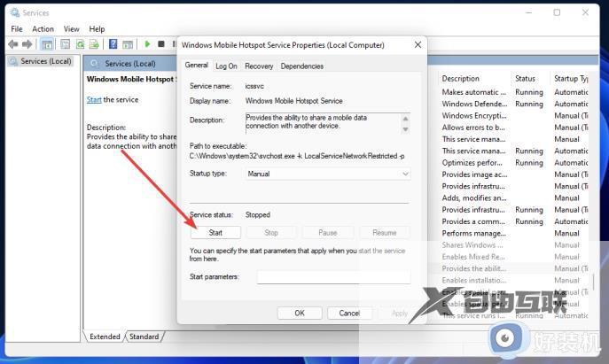
Task: Switch to the Dependencies tab
Action: tap(301, 66)
